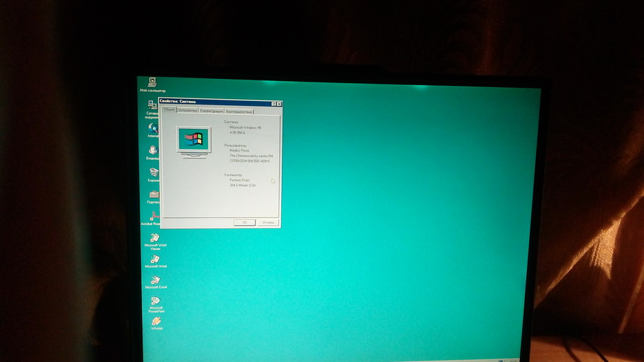The width and height of the screenshot is (644, 362).
Task: Switch to the Конфигурации tab
Action: pyautogui.click(x=211, y=111)
